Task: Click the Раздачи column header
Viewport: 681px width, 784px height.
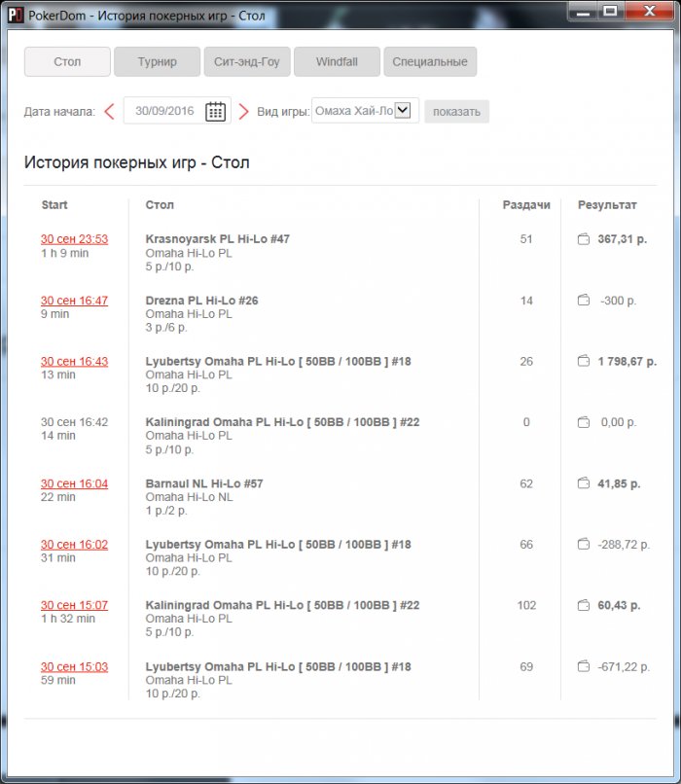Action: tap(526, 204)
